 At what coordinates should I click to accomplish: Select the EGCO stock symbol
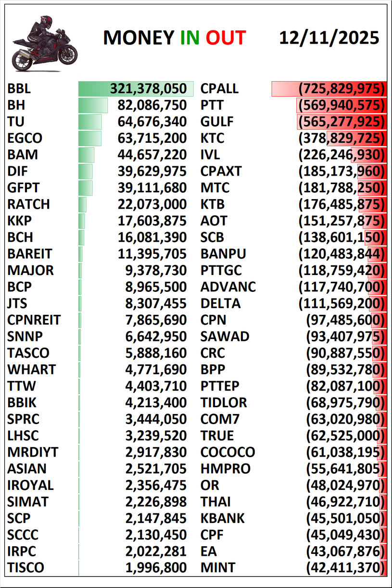pos(25,138)
